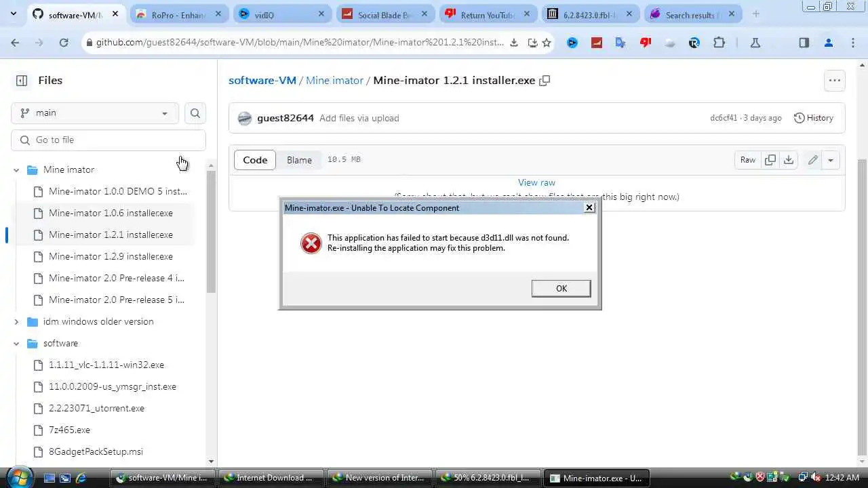Copy file path icon next to filename

click(x=545, y=80)
